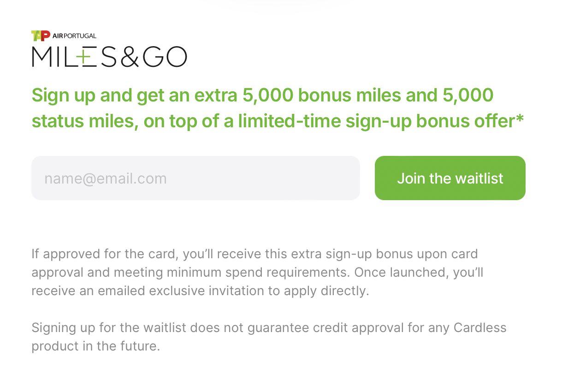Image resolution: width=580 pixels, height=392 pixels.
Task: Click the 'limited-time sign-up bonus offer' phrase
Action: pos(377,121)
